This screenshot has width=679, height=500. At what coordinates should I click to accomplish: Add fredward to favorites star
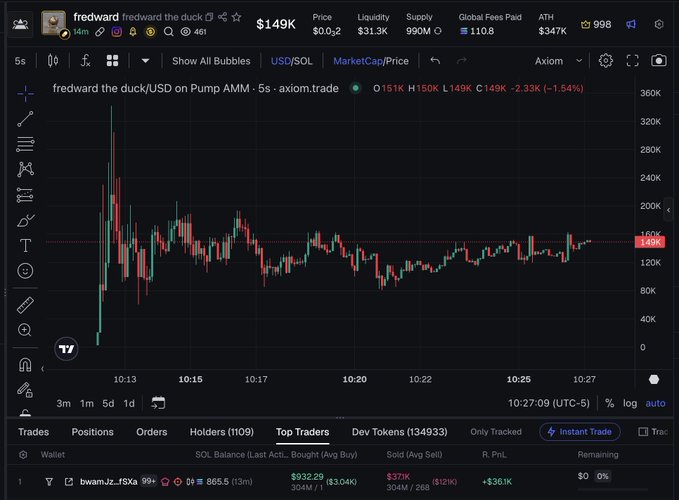point(236,17)
